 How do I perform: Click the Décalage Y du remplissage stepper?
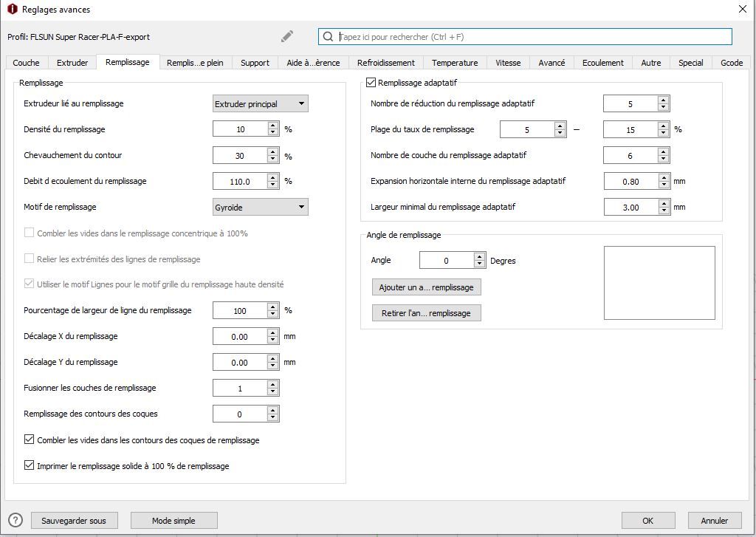(x=273, y=363)
